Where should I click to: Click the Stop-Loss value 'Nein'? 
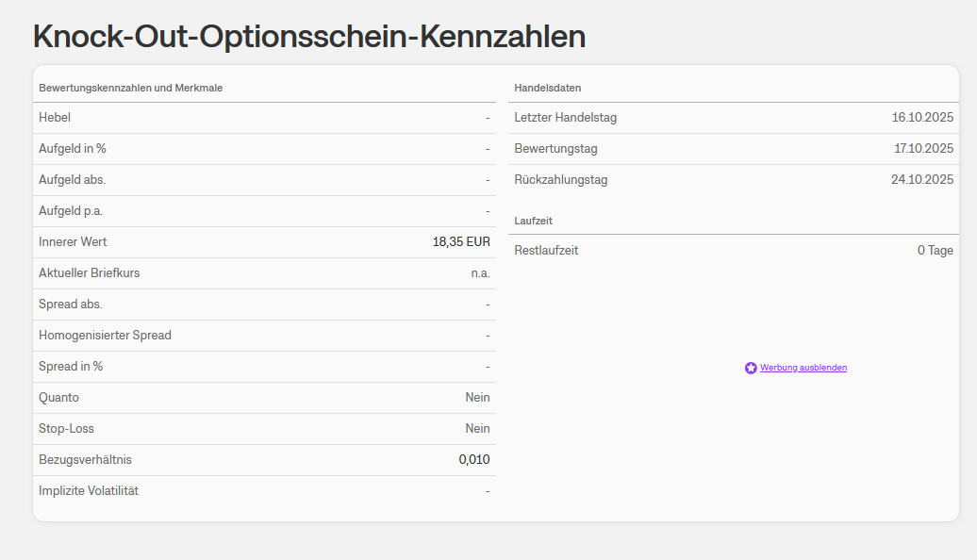477,429
